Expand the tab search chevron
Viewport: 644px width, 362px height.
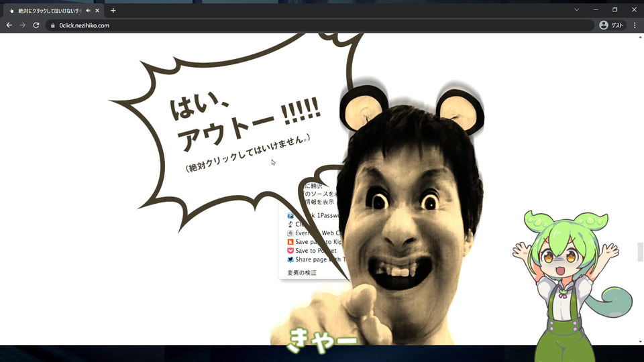coord(577,10)
